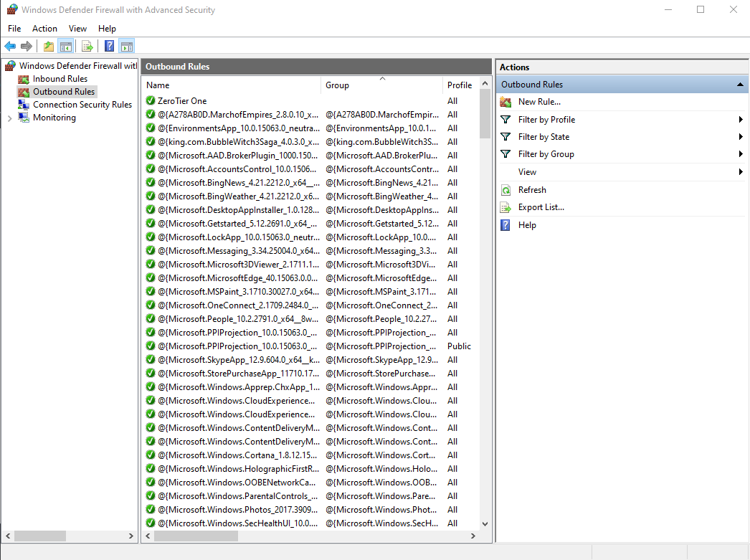This screenshot has width=750, height=560.
Task: Open the File menu
Action: tap(14, 29)
